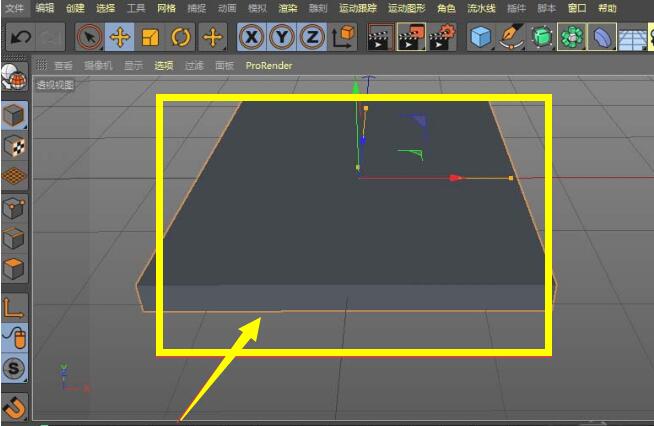The image size is (654, 426).
Task: Pick the Rotate tool icon
Action: [x=180, y=37]
